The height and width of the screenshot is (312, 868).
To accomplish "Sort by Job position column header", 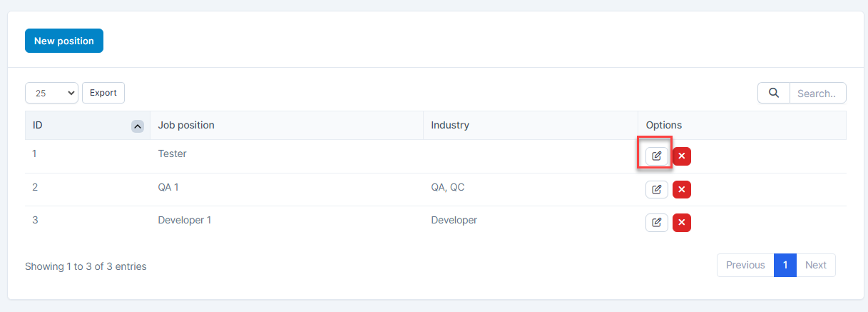I will tap(186, 125).
